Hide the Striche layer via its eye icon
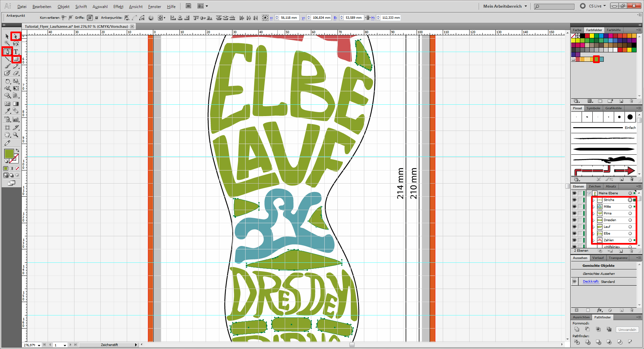The height and width of the screenshot is (349, 644). click(x=574, y=200)
